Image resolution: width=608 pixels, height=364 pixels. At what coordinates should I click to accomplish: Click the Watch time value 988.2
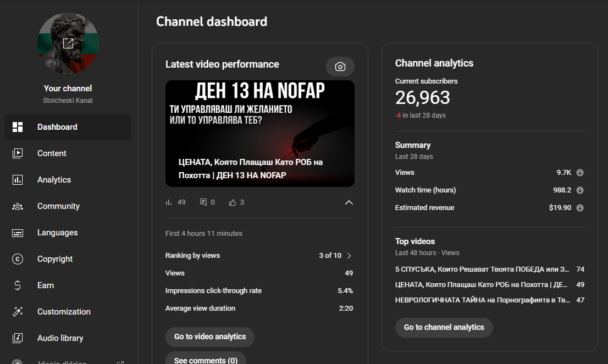[x=562, y=190]
